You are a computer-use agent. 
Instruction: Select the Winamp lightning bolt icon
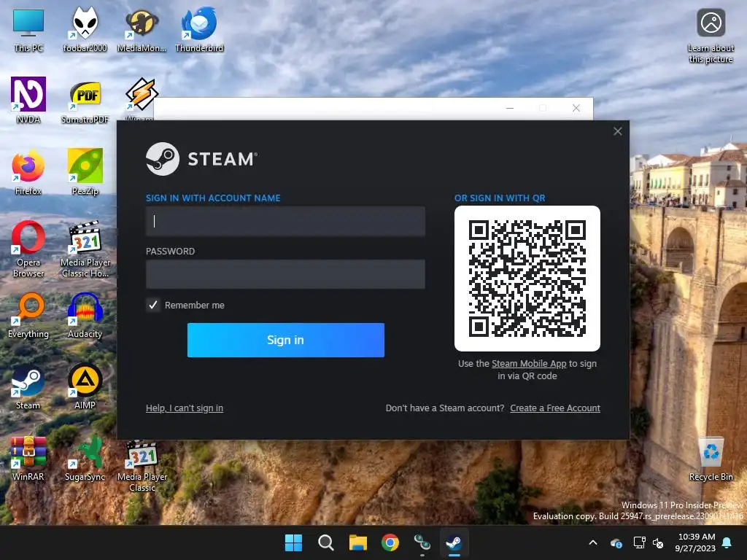point(142,94)
